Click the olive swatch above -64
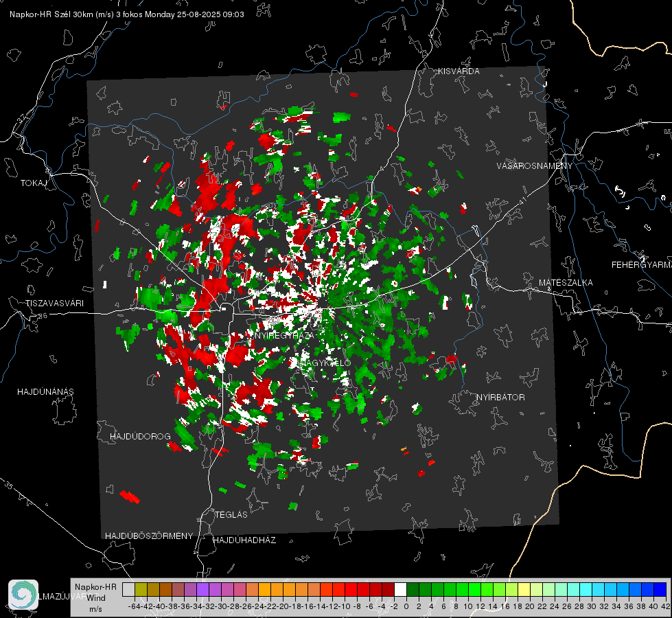672x618 pixels. [x=141, y=589]
